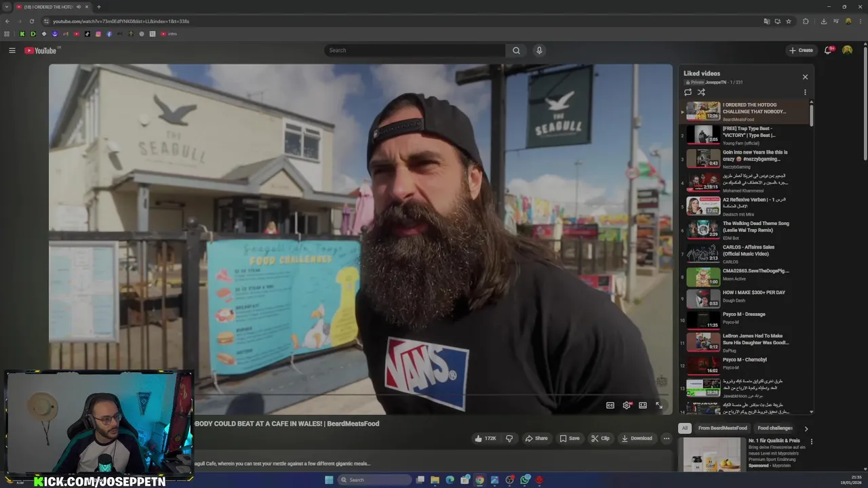This screenshot has width=868, height=488.
Task: Download the video
Action: [x=637, y=439]
